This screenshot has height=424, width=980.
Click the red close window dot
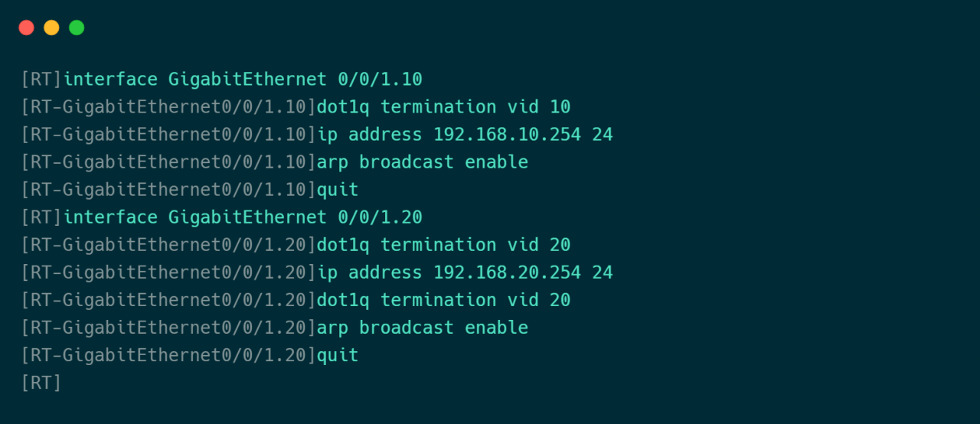(x=27, y=28)
